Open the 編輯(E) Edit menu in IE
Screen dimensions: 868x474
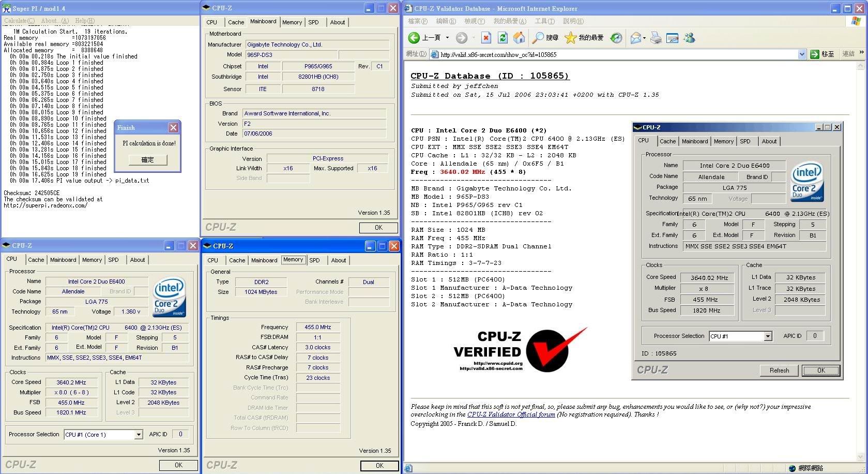pos(446,21)
